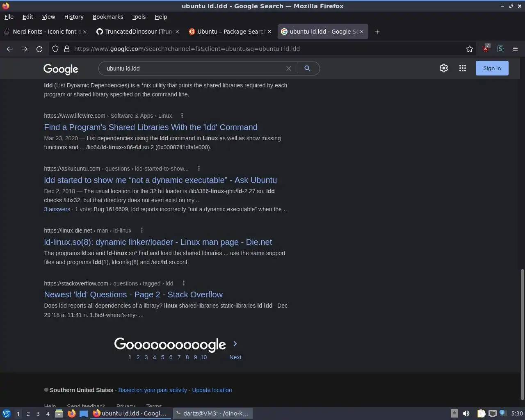Go to results page 10
Screen dimensions: 525x420
pyautogui.click(x=203, y=357)
